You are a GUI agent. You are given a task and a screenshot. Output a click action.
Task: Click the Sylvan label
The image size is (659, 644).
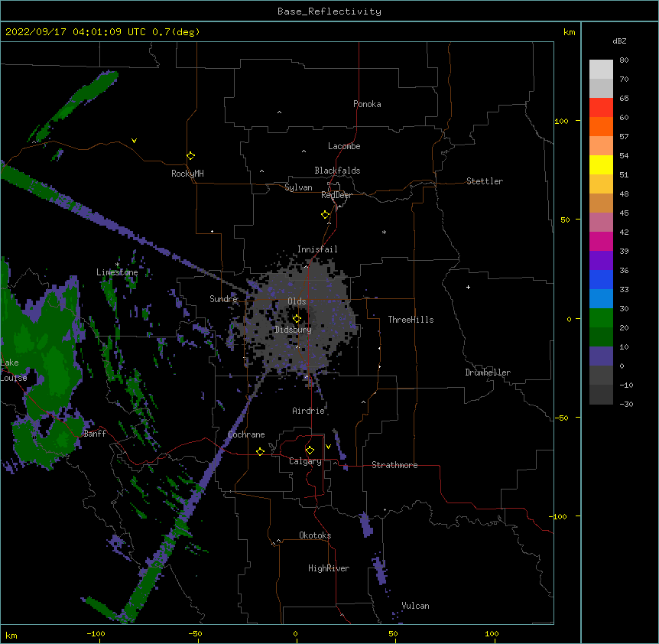tap(298, 187)
